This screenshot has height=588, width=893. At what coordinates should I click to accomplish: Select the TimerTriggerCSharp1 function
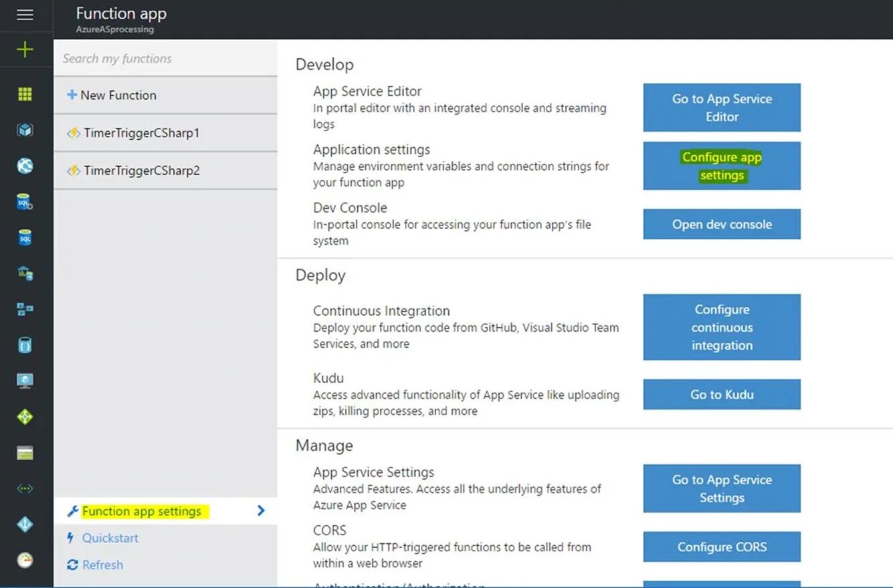[x=165, y=133]
